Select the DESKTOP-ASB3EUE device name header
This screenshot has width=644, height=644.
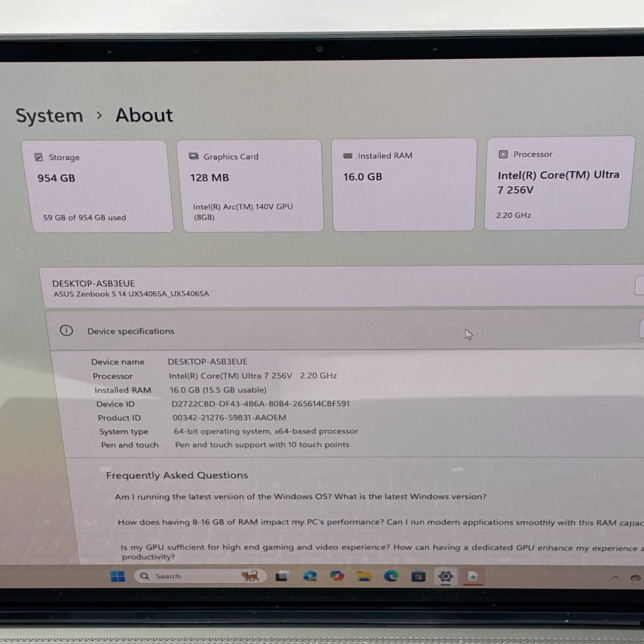pos(94,283)
